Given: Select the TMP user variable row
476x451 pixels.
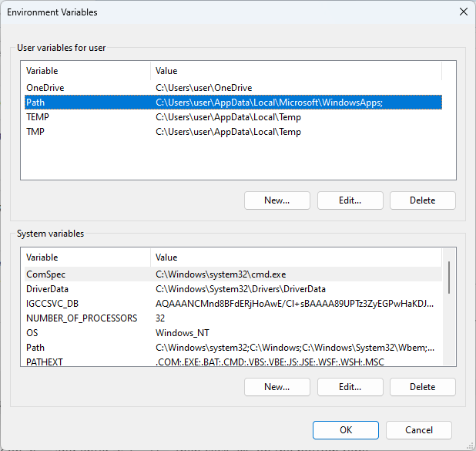Looking at the screenshot, I should (233, 132).
